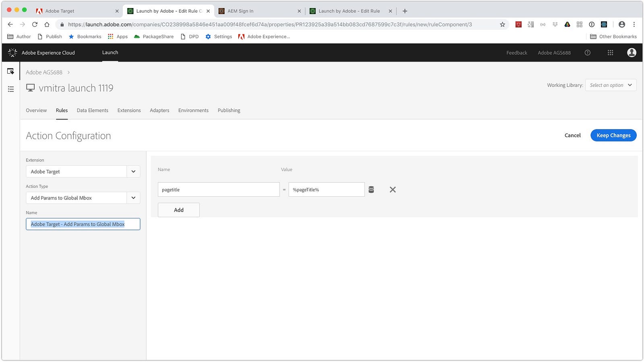Screen dimensions: 644x362
Task: Open the starred Bookmarks item in bookmarks bar
Action: click(85, 37)
